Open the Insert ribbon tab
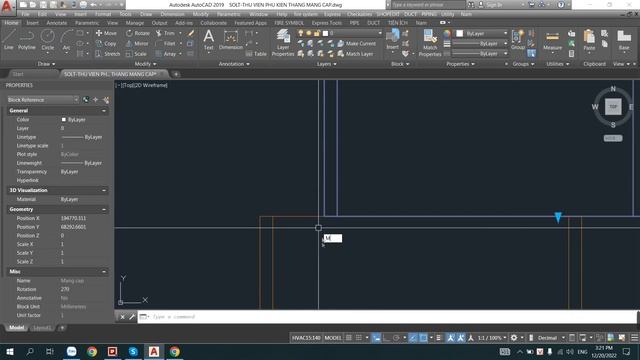Image resolution: width=640 pixels, height=360 pixels. tap(32, 23)
